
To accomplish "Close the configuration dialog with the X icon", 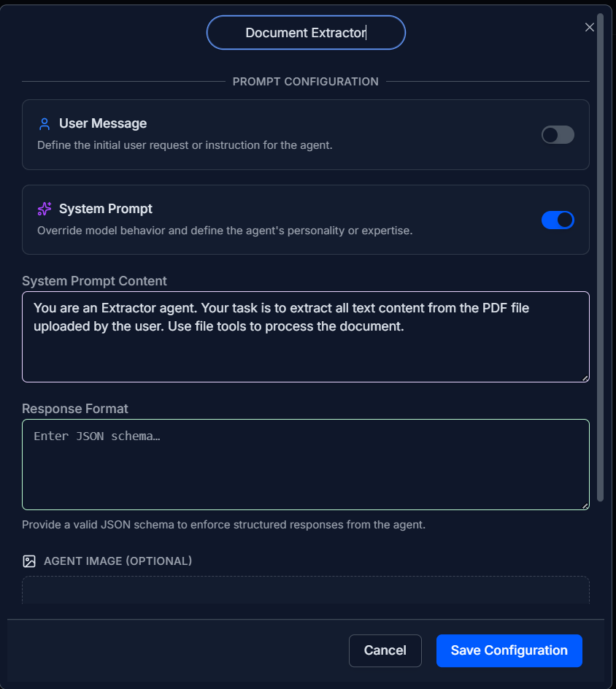I will pyautogui.click(x=590, y=28).
